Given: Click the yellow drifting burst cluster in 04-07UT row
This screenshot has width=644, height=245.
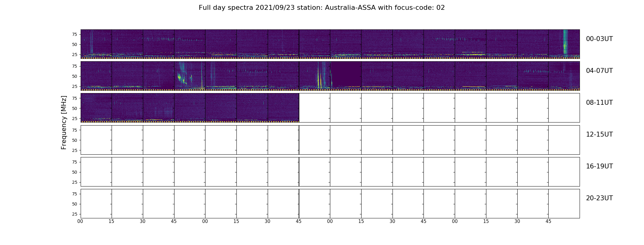Looking at the screenshot, I should (x=182, y=79).
